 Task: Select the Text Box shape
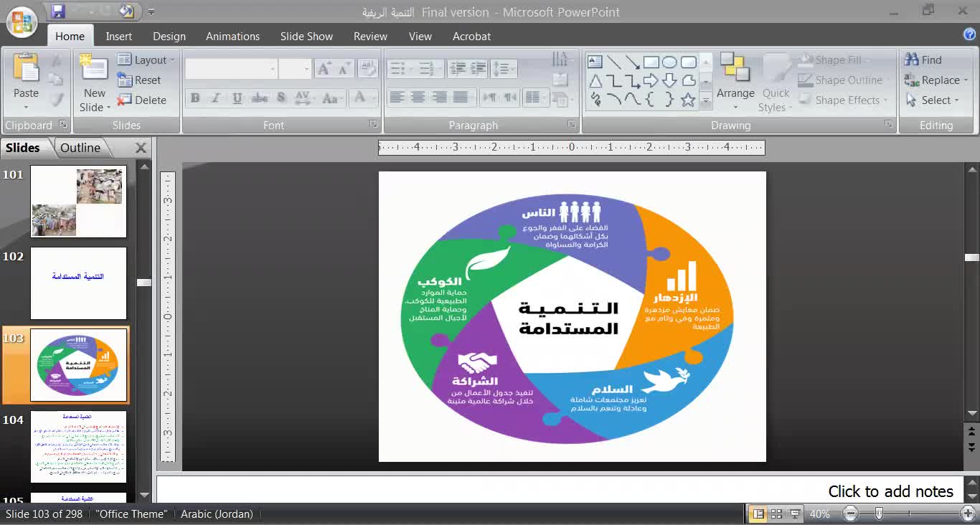click(595, 62)
